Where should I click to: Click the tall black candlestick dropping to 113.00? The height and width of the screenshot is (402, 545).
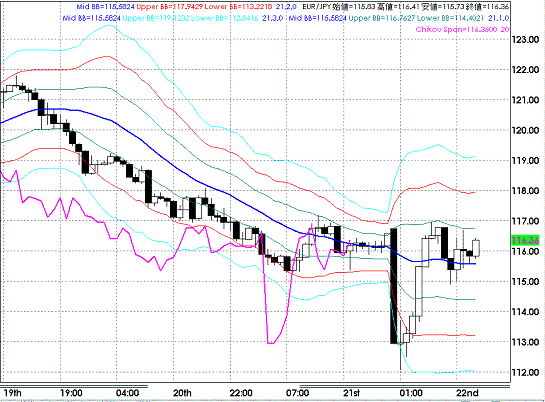coord(394,286)
